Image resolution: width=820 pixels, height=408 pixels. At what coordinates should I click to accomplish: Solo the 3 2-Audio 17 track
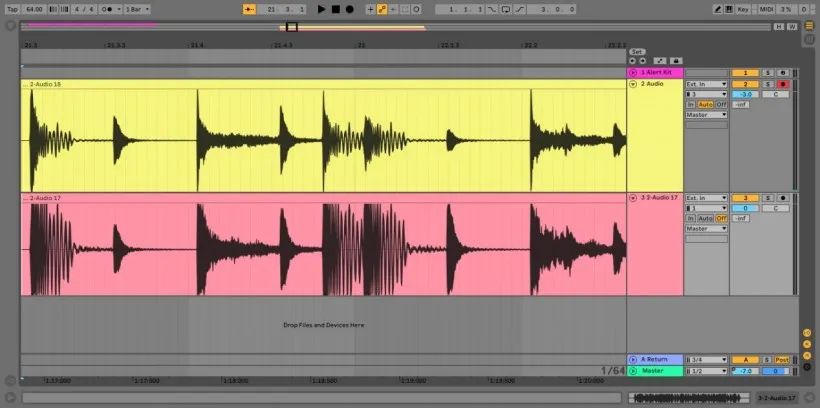tap(767, 198)
